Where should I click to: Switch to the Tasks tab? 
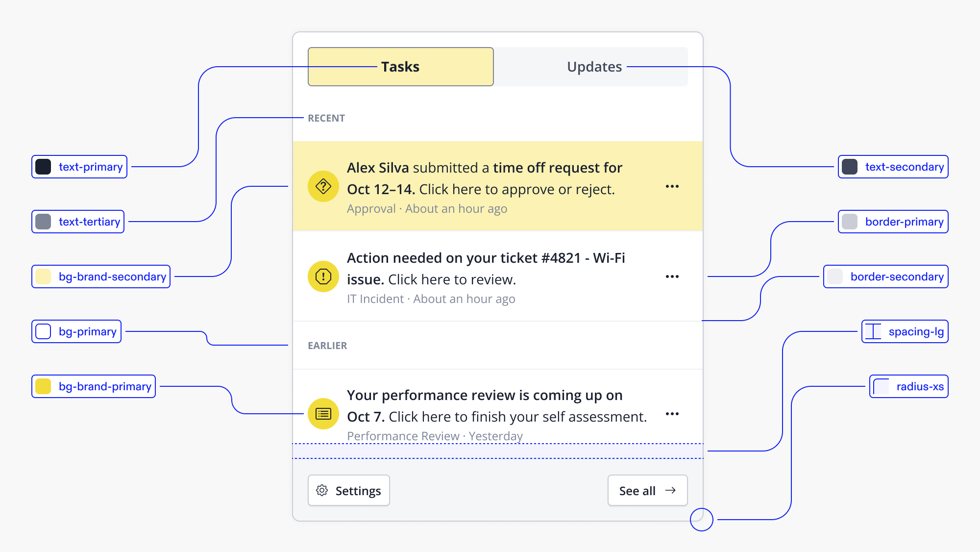click(x=400, y=67)
